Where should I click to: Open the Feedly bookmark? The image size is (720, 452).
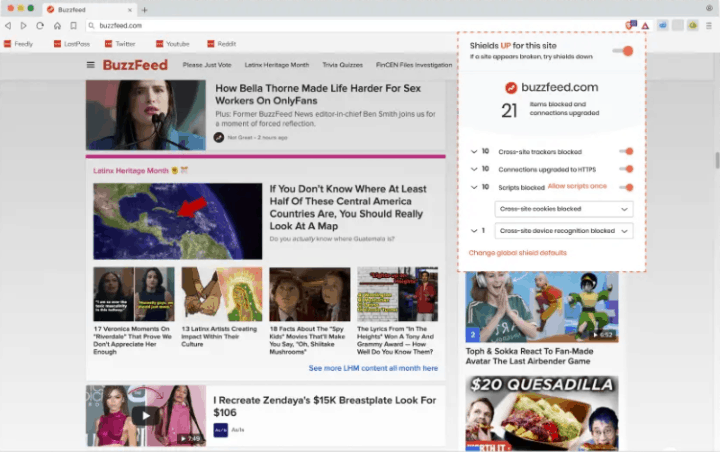pyautogui.click(x=18, y=44)
